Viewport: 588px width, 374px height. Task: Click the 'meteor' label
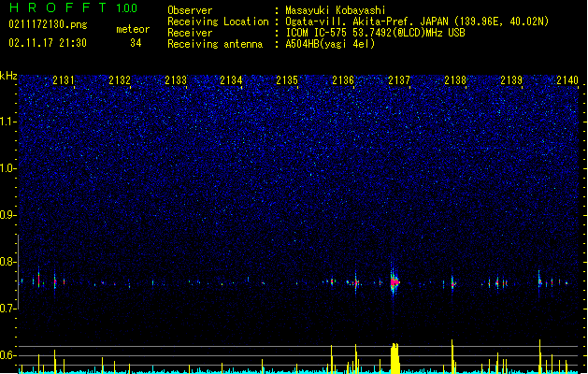(x=133, y=29)
